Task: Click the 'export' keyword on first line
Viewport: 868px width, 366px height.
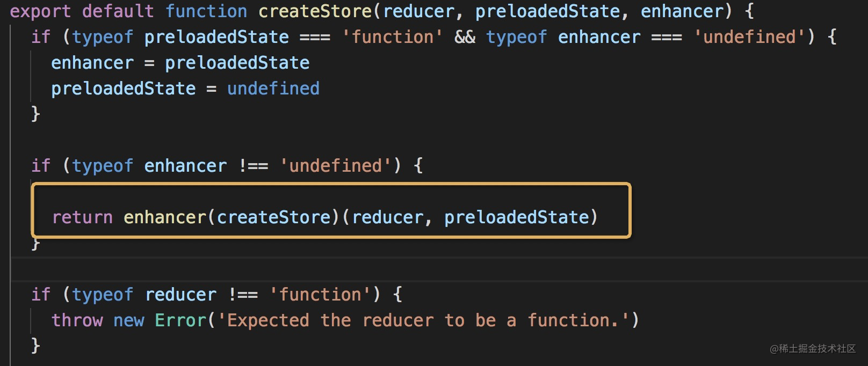Action: (x=40, y=11)
